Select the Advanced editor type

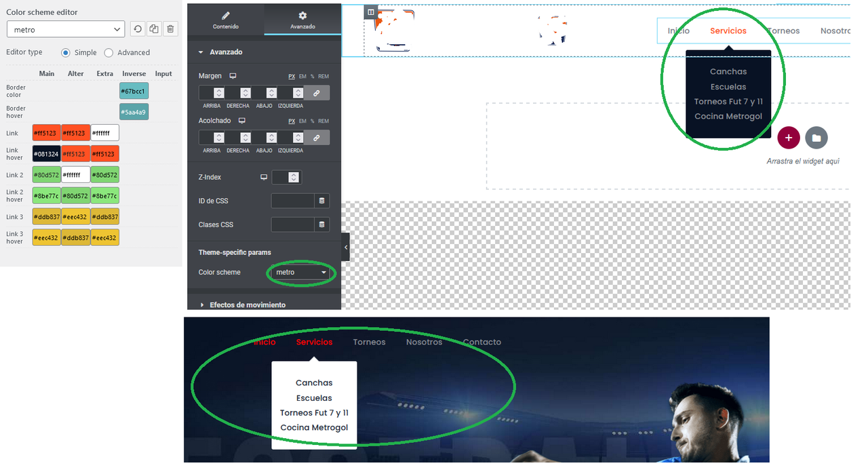point(108,53)
